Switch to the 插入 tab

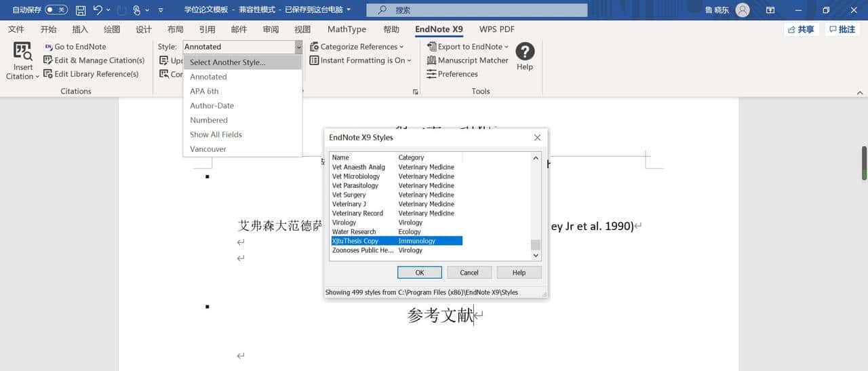click(x=80, y=29)
